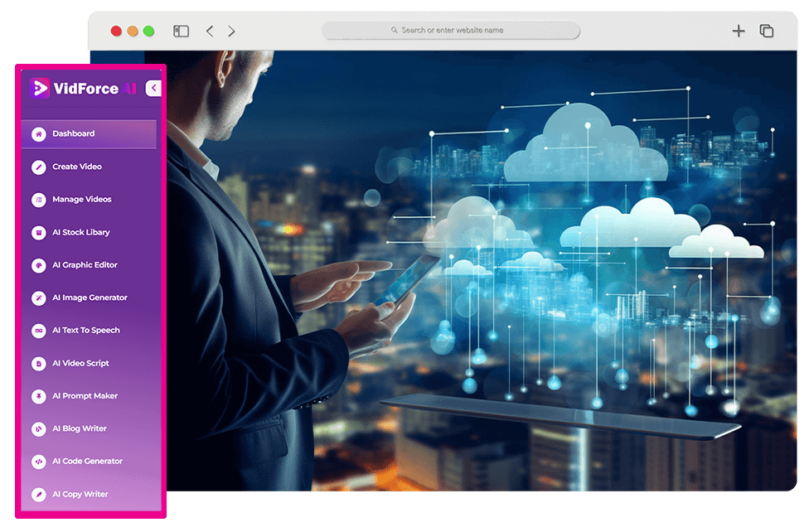Click the Dashboard home icon
This screenshot has height=532, width=809.
pos(38,134)
